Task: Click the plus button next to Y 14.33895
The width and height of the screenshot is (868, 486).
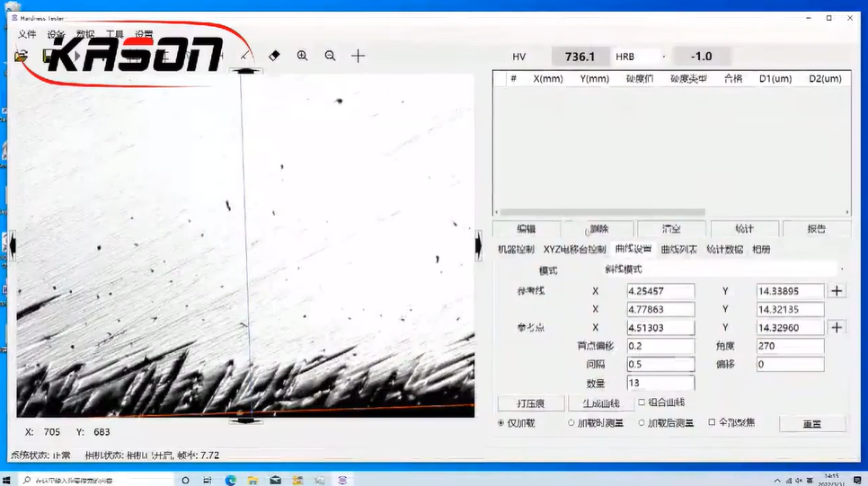Action: (x=837, y=290)
